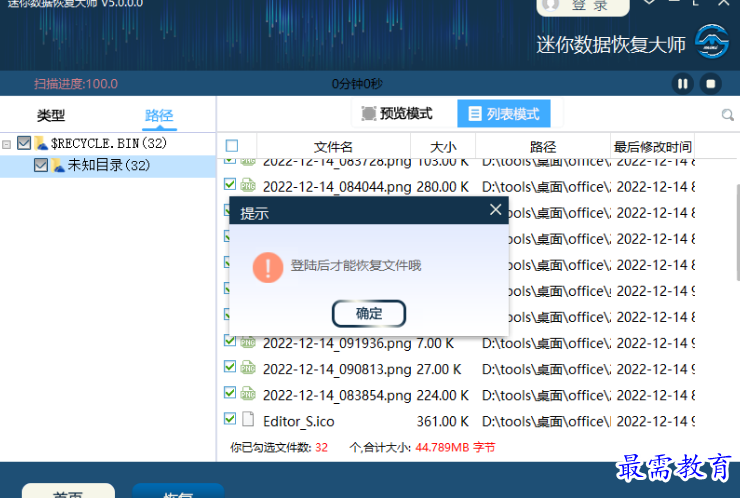Sort by 文件名 column header
740x498 pixels.
[333, 147]
